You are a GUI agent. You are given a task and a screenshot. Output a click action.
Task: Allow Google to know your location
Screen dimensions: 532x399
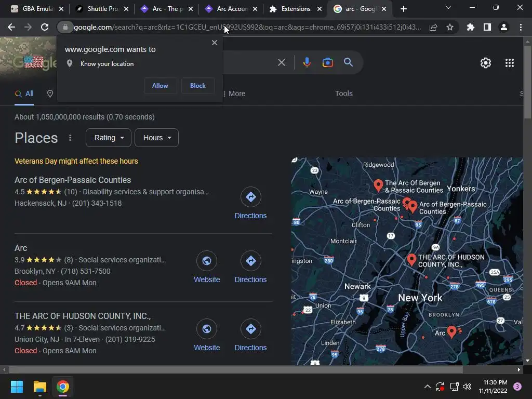pyautogui.click(x=160, y=86)
